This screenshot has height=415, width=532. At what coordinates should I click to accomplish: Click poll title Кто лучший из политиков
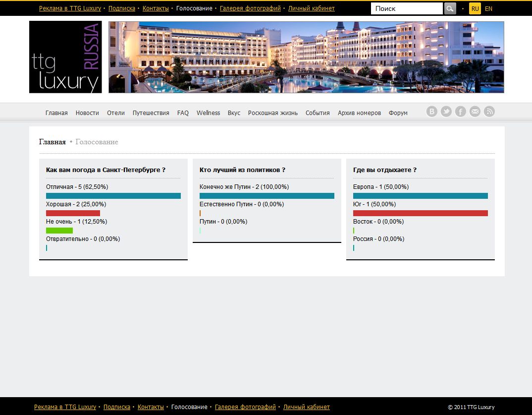242,170
